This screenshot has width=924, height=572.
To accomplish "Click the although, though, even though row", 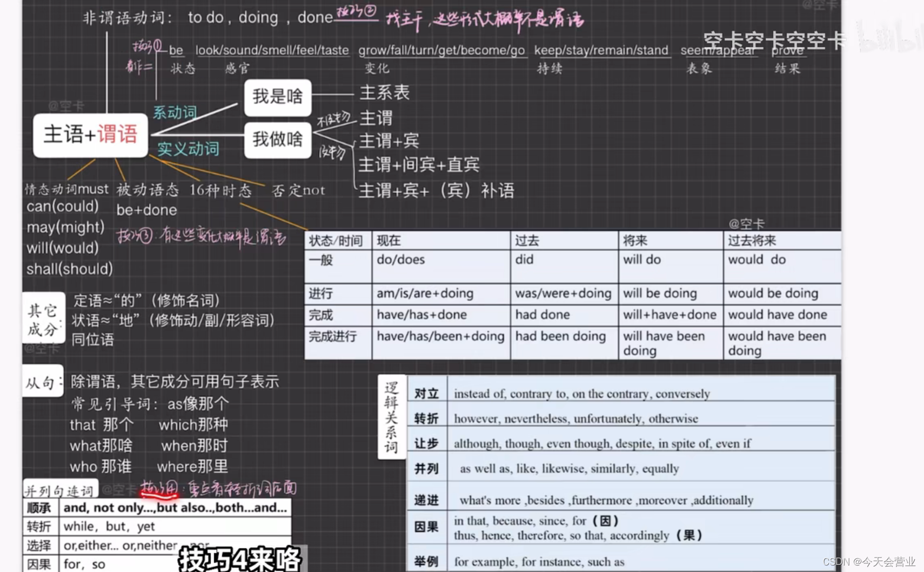I will (602, 444).
